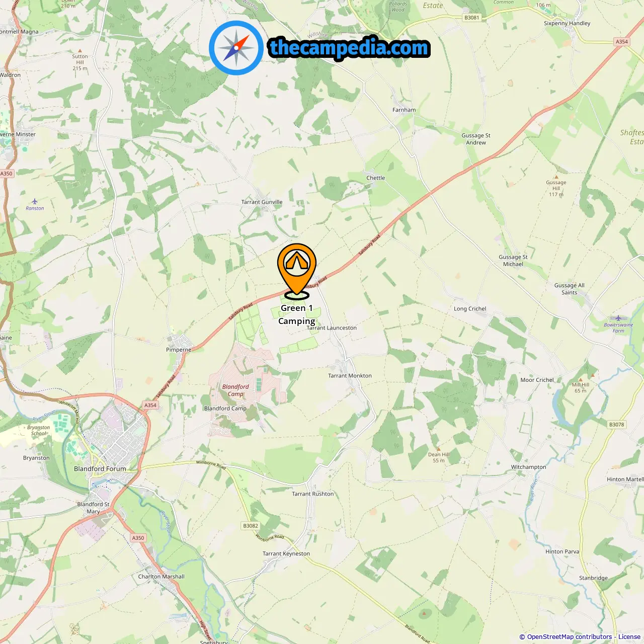Viewport: 644px width, 644px height.
Task: Click the Pimperne village label
Action: [x=179, y=350]
